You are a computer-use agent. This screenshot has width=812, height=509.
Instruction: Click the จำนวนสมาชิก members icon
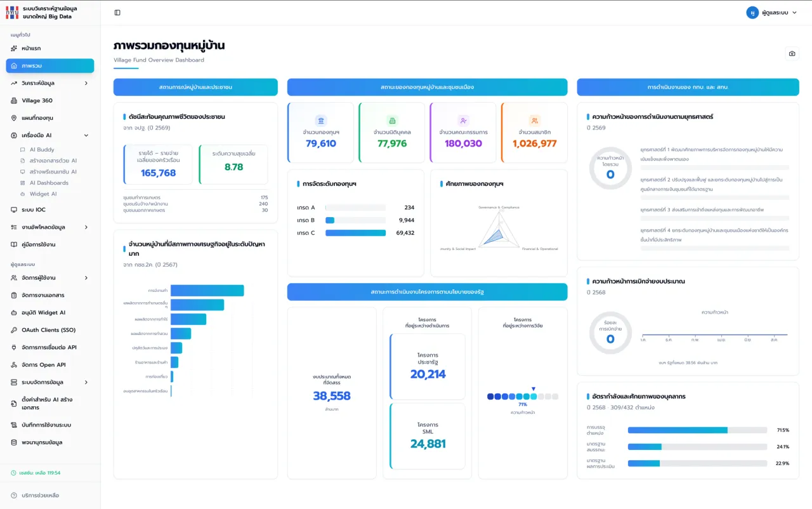pos(534,121)
